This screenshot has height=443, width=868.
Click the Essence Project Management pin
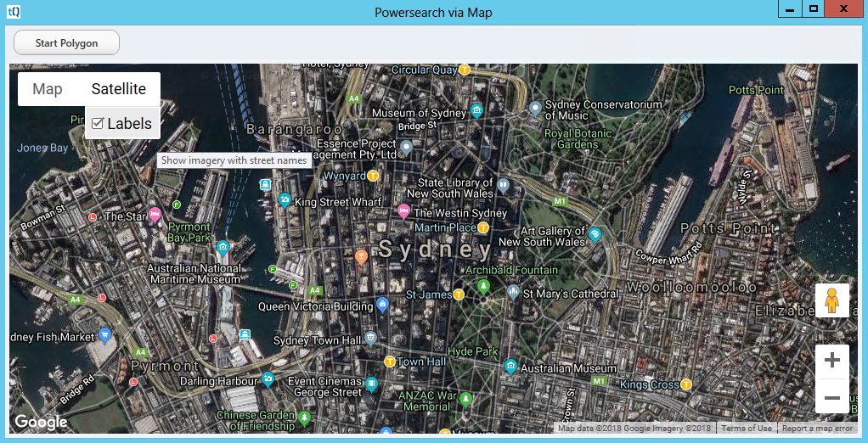[406, 148]
